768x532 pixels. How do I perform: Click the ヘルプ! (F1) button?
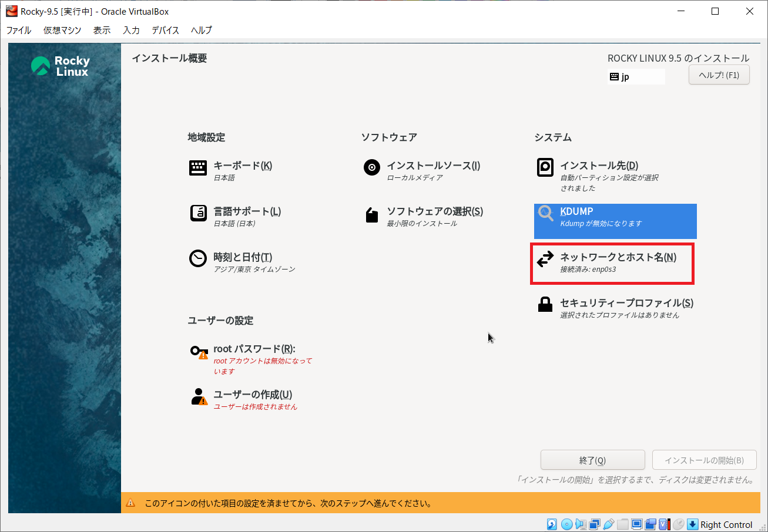[x=719, y=75]
